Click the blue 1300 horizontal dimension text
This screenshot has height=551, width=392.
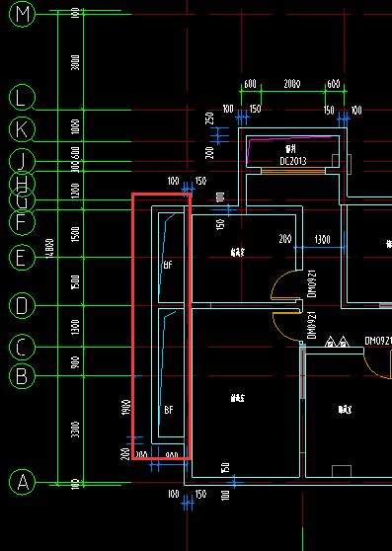click(322, 240)
